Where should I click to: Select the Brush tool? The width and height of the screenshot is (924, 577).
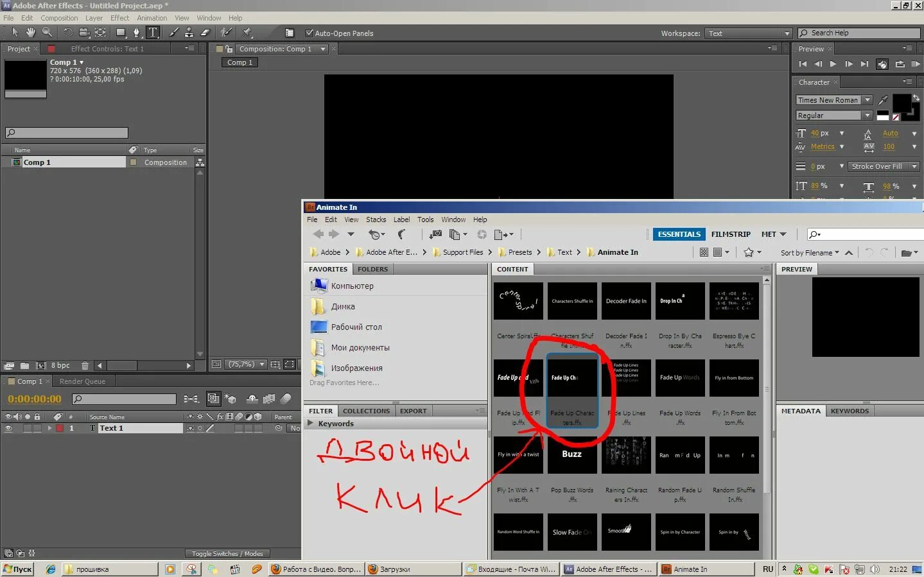173,33
